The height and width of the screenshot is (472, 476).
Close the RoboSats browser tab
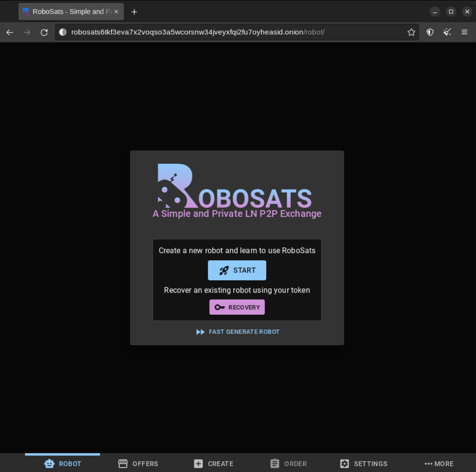[x=116, y=12]
